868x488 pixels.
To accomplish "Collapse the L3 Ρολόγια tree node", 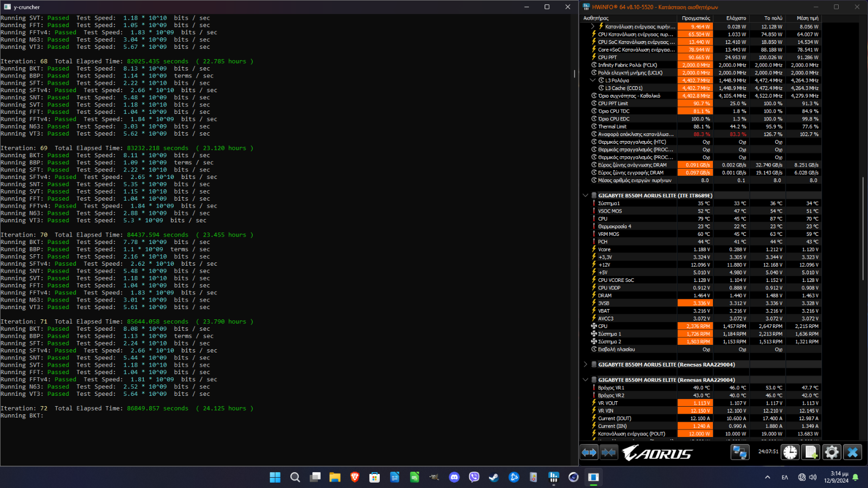I will click(x=593, y=80).
